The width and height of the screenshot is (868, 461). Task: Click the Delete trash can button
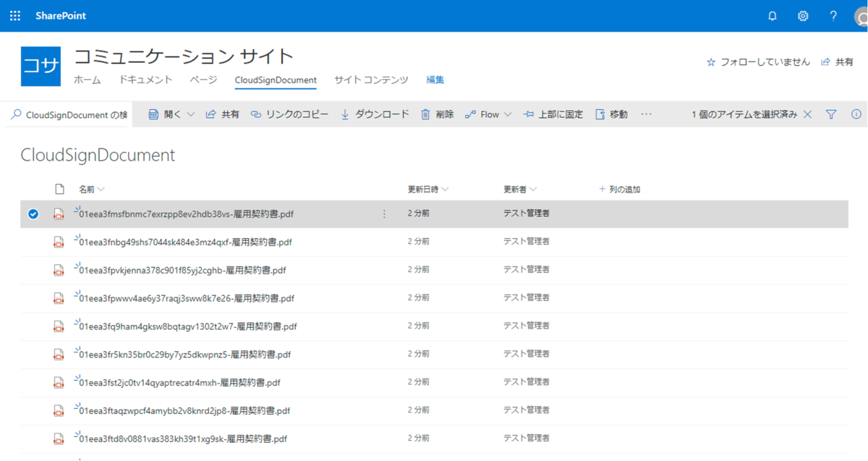click(x=438, y=114)
